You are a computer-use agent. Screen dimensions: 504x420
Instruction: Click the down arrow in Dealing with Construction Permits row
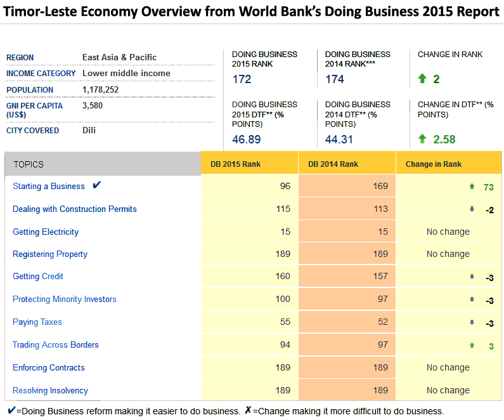(x=472, y=209)
